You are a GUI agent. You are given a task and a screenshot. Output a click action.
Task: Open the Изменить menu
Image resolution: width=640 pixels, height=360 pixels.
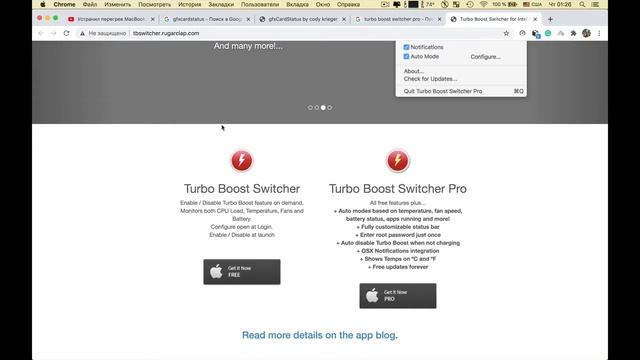(118, 4)
